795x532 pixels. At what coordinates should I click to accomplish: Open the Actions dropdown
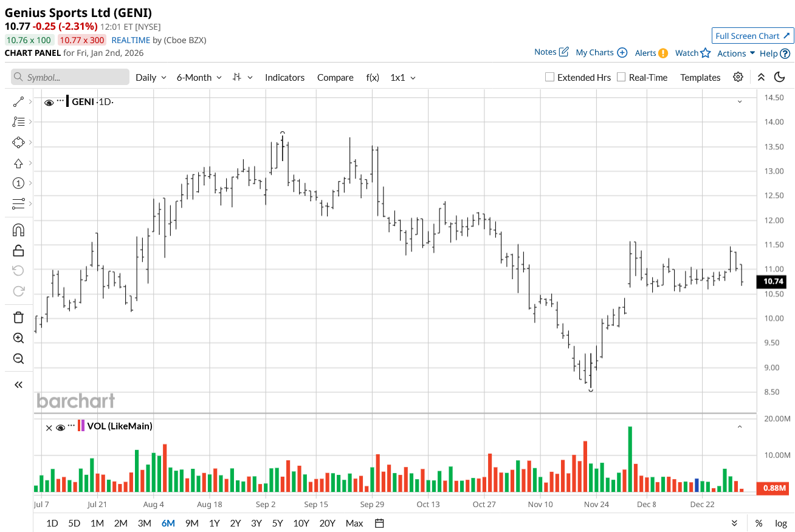pyautogui.click(x=736, y=53)
